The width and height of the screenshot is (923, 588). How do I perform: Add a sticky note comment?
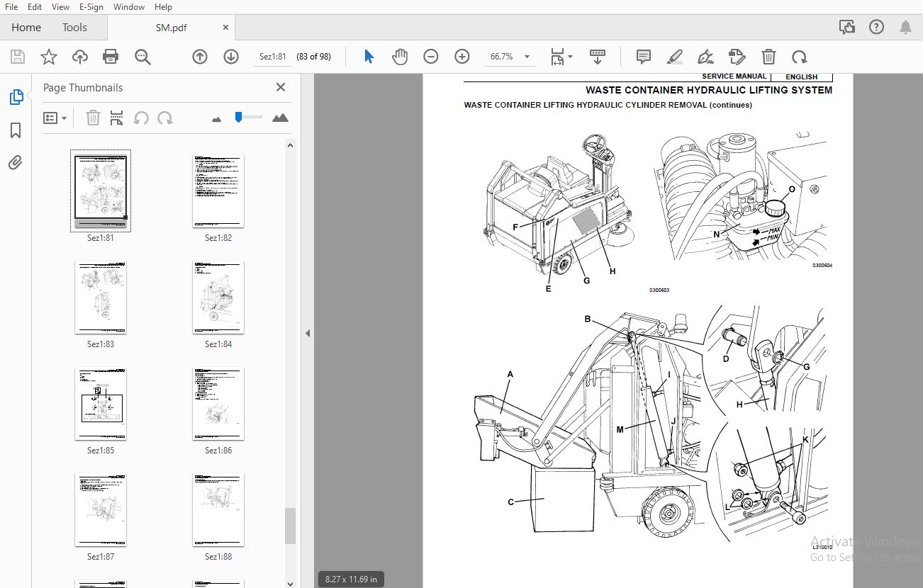click(x=644, y=57)
